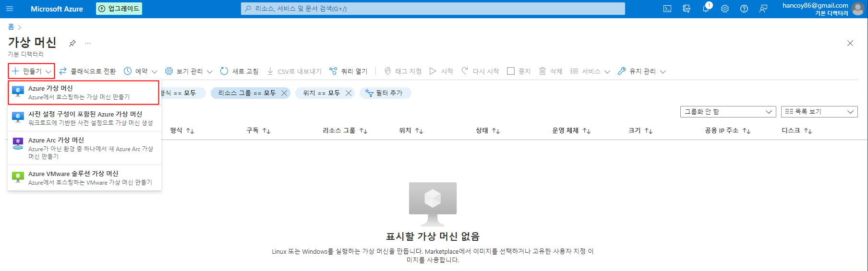The image size is (868, 271).
Task: Click the user account avatar
Action: (x=858, y=9)
